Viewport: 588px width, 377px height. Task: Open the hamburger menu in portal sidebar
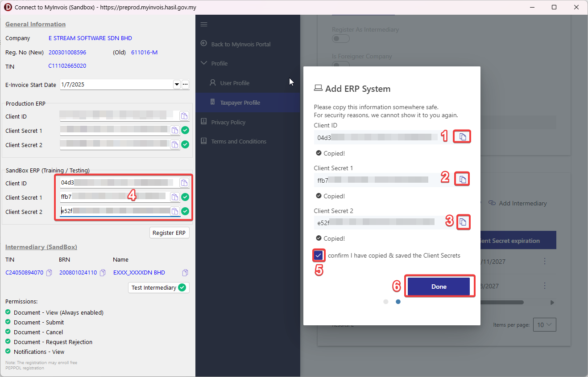[x=204, y=25]
